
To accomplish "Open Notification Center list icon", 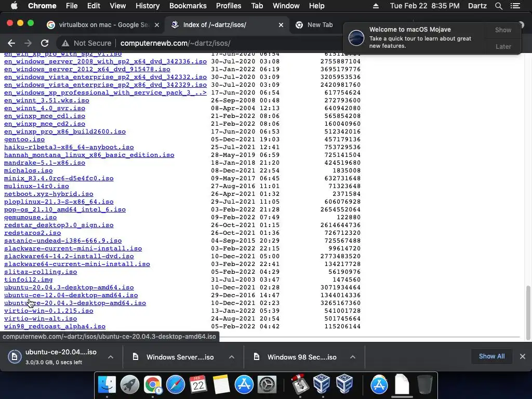I will click(x=515, y=6).
